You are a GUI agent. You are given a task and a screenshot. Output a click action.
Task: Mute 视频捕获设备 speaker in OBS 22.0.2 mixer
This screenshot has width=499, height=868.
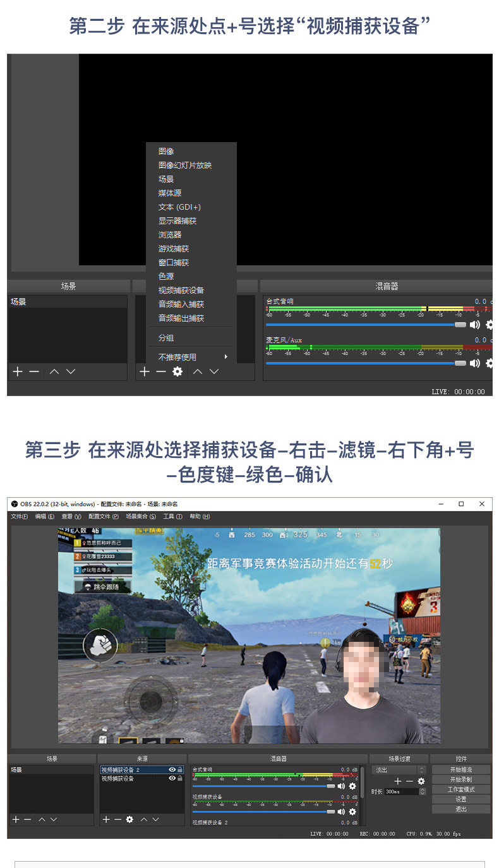pyautogui.click(x=341, y=812)
